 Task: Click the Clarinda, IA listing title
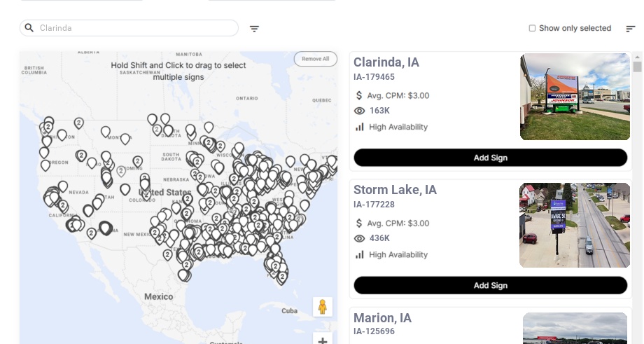tap(386, 62)
